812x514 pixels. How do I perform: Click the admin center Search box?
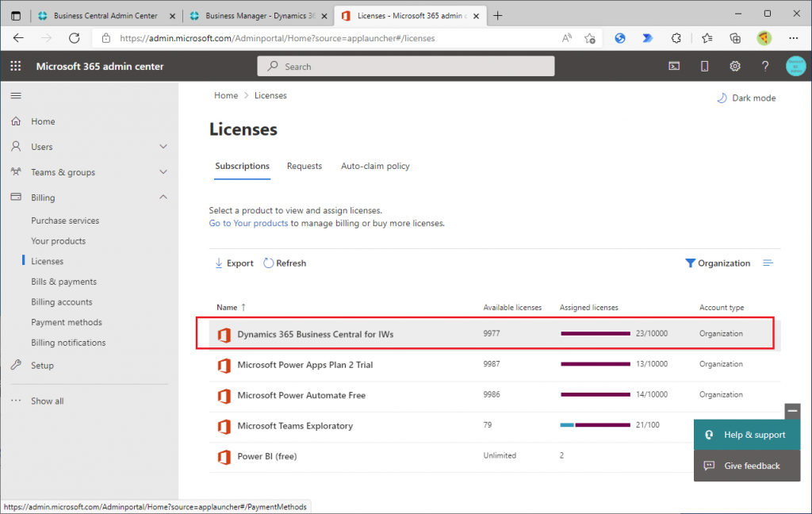click(x=405, y=67)
